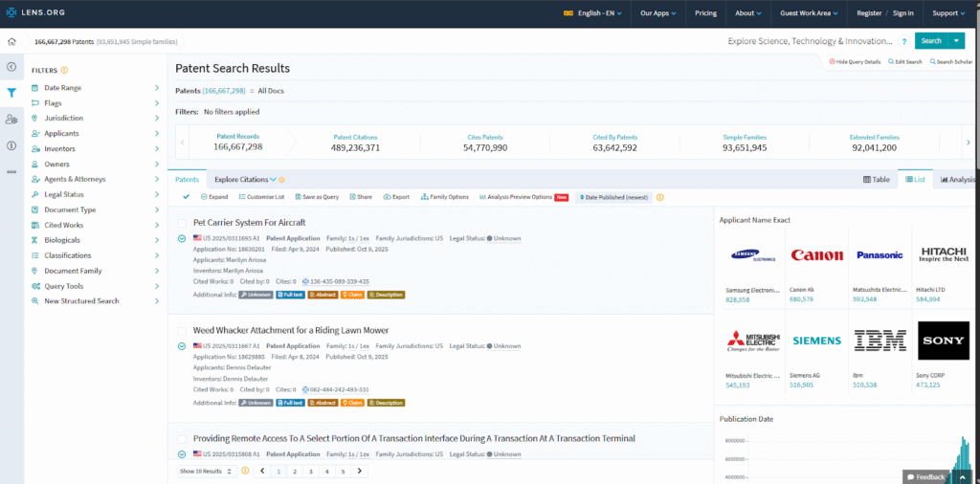This screenshot has width=980, height=484.
Task: Expand the Date Range filter
Action: (96, 88)
